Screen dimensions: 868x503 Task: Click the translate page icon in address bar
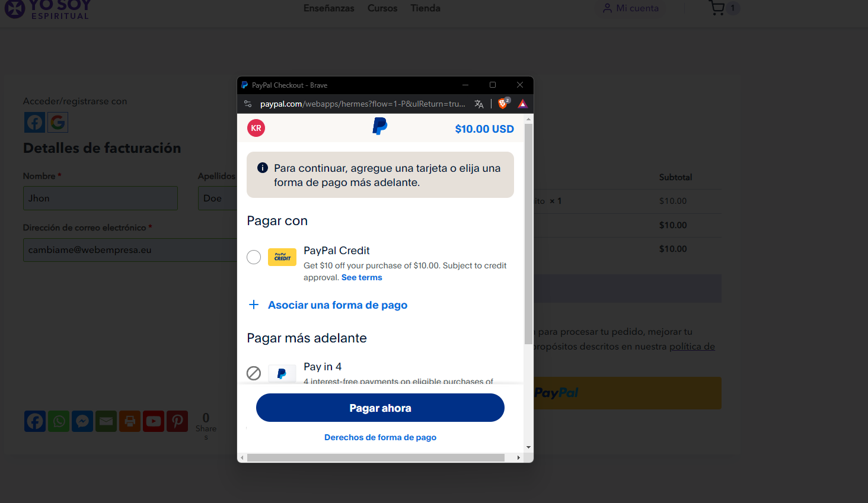(479, 104)
